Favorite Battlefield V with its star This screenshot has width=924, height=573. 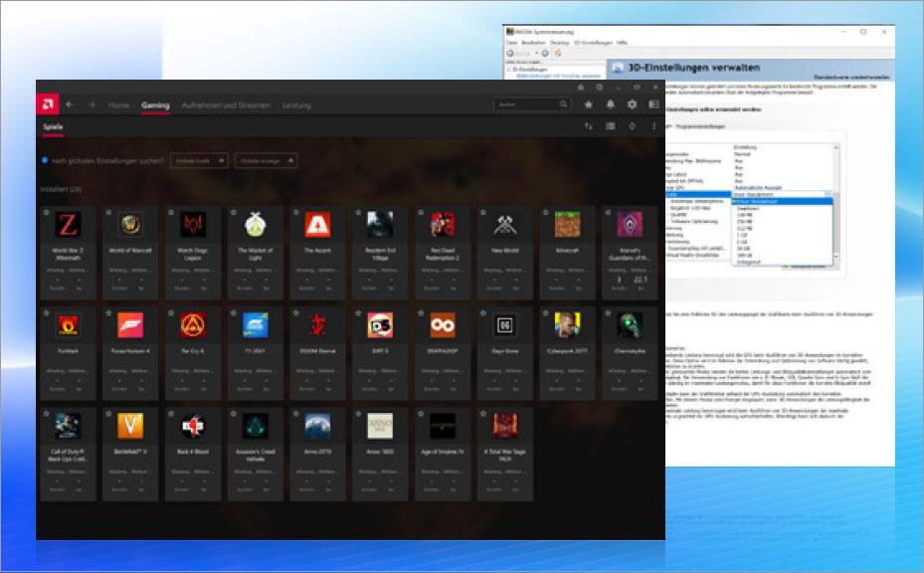108,414
